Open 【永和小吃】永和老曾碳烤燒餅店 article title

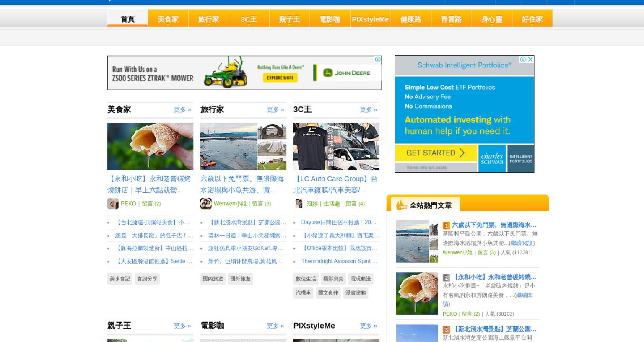149,184
